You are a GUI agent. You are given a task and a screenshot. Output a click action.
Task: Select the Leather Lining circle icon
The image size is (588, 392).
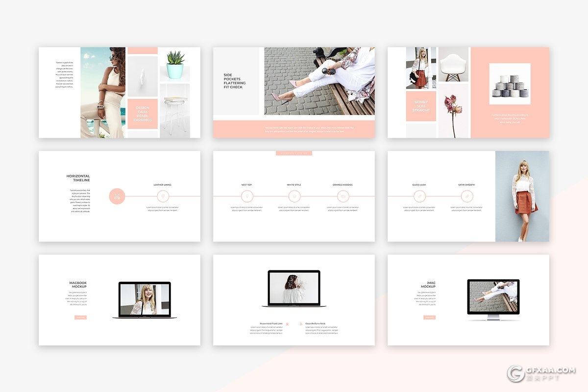click(163, 196)
